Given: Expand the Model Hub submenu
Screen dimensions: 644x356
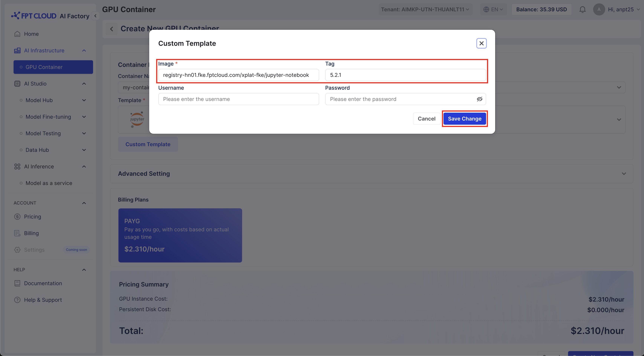Looking at the screenshot, I should [x=84, y=100].
